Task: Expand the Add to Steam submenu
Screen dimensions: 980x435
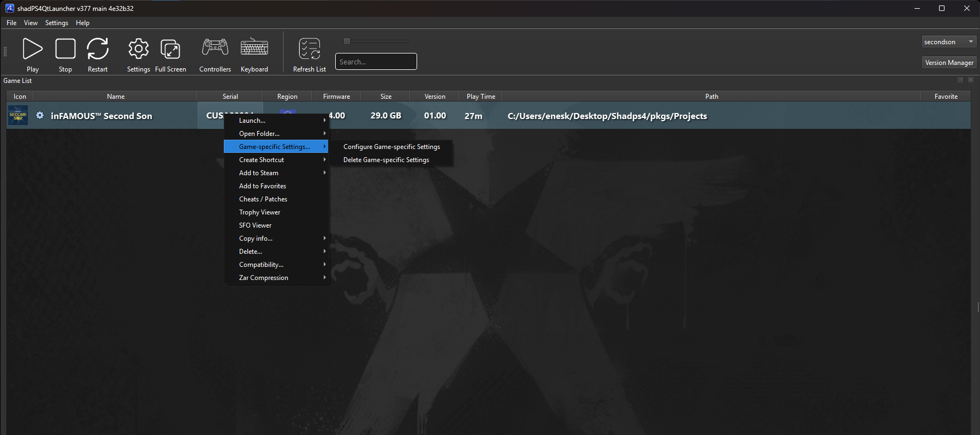Action: click(276, 173)
